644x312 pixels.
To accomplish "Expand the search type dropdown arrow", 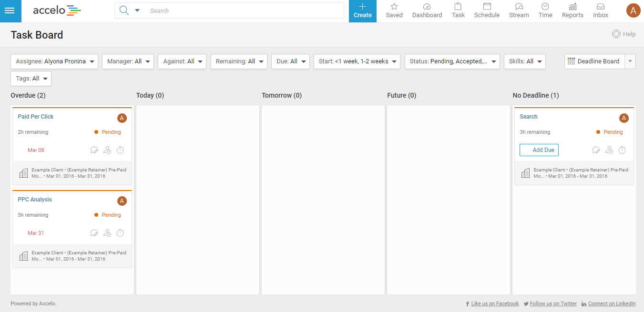I will pos(137,10).
